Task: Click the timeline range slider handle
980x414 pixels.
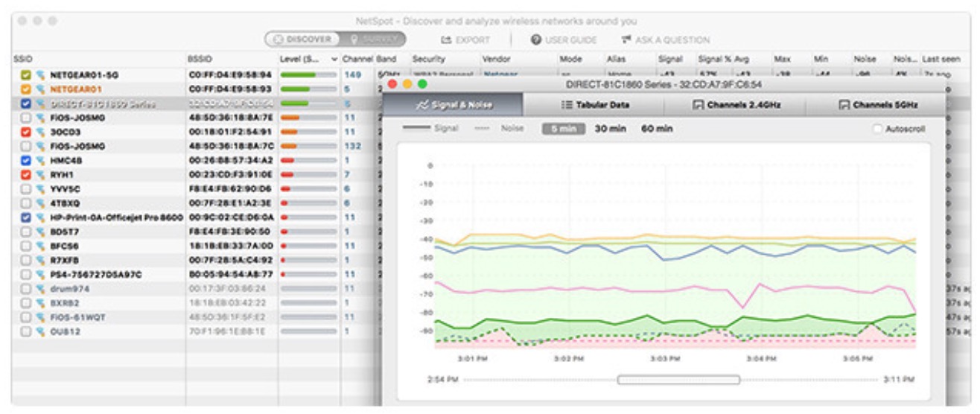Action: click(x=678, y=380)
